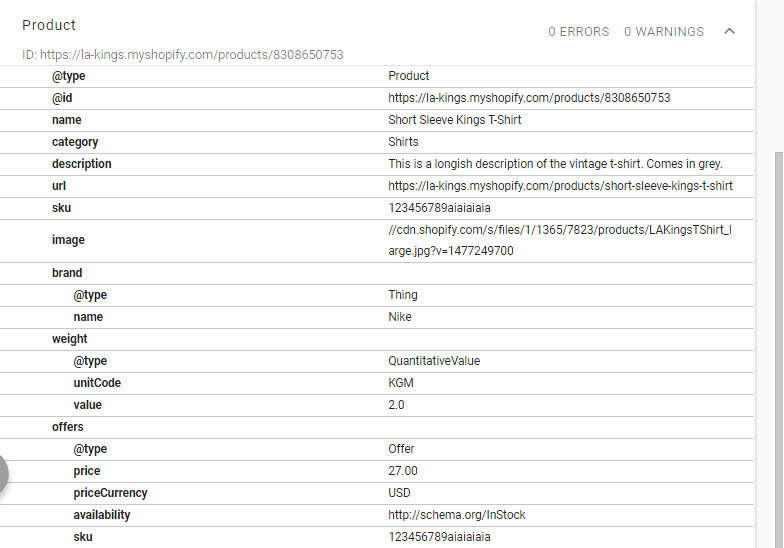784x548 pixels.
Task: Click the gray circular button at left edge
Action: tap(2, 474)
